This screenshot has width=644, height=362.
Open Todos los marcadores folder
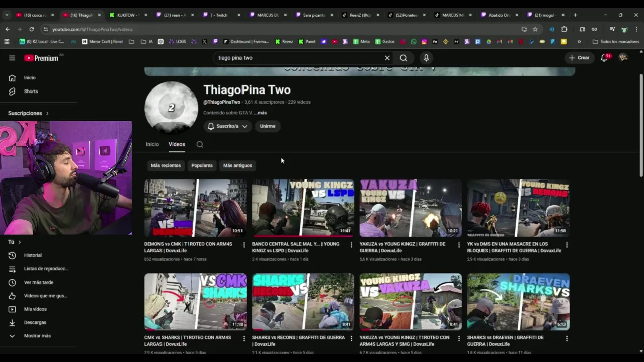point(616,42)
